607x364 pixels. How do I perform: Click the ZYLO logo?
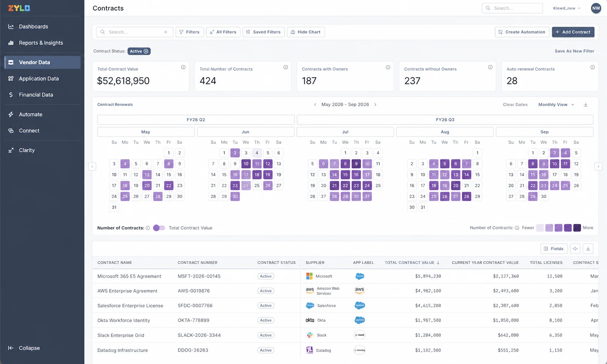click(19, 8)
